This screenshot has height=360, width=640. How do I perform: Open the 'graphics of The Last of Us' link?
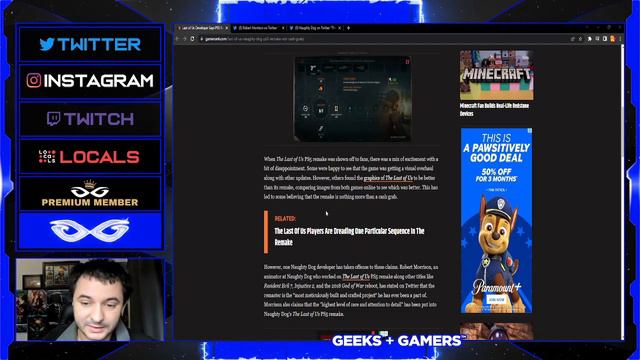point(388,178)
